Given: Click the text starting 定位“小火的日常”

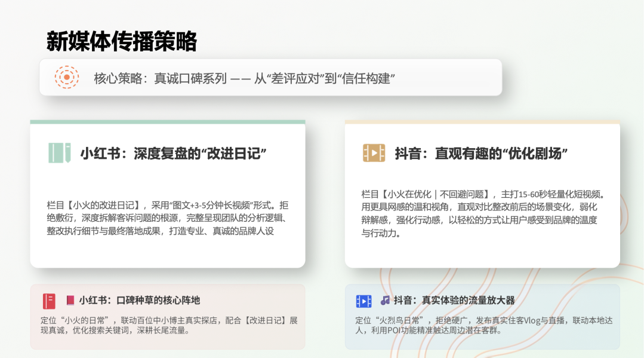Looking at the screenshot, I should [x=169, y=325].
